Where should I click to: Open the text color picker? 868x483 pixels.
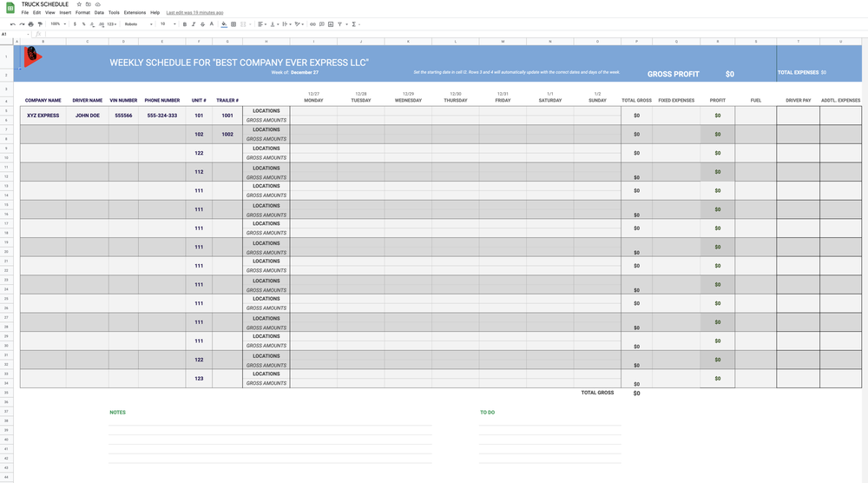click(x=212, y=24)
